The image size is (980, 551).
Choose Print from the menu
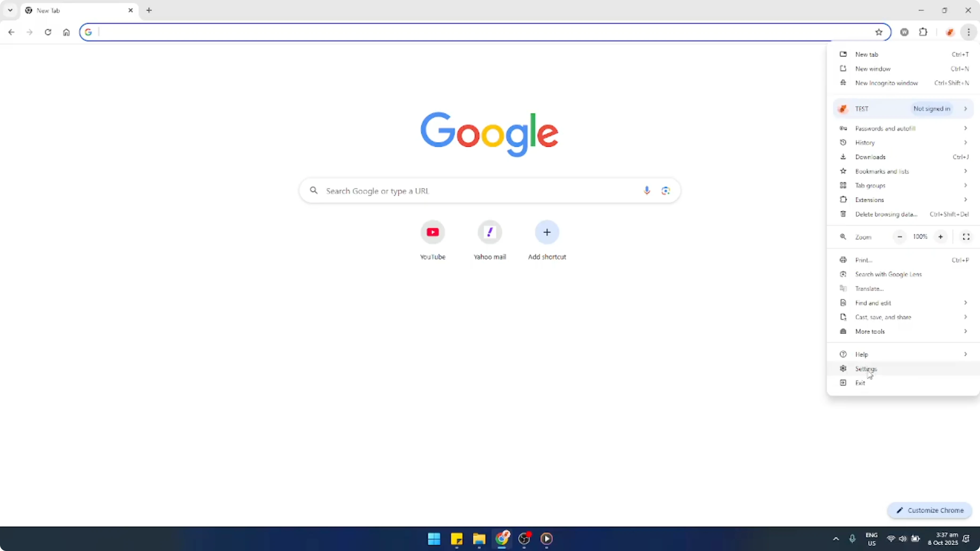pos(904,260)
